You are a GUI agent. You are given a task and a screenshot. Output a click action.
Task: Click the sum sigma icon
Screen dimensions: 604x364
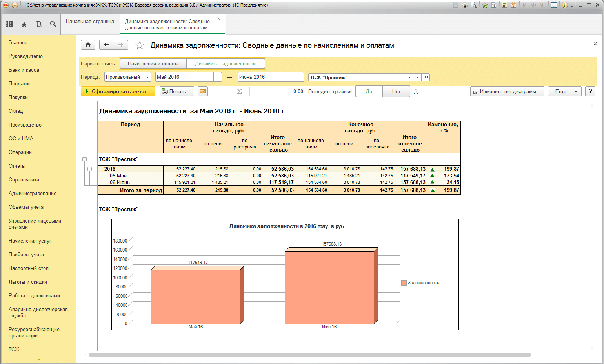pyautogui.click(x=239, y=91)
